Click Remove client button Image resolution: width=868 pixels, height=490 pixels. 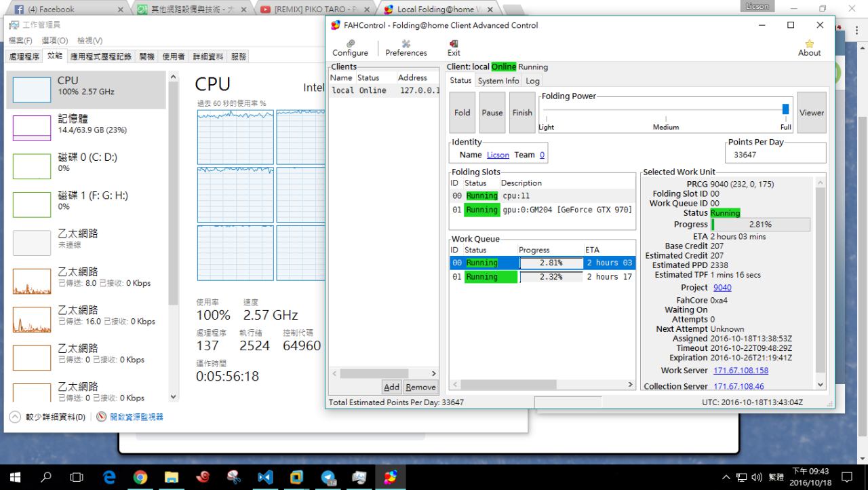[x=420, y=387]
